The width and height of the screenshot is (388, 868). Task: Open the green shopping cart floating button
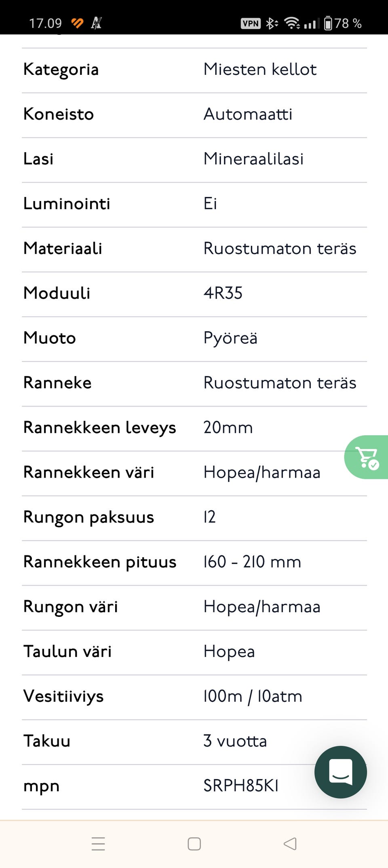(x=367, y=457)
